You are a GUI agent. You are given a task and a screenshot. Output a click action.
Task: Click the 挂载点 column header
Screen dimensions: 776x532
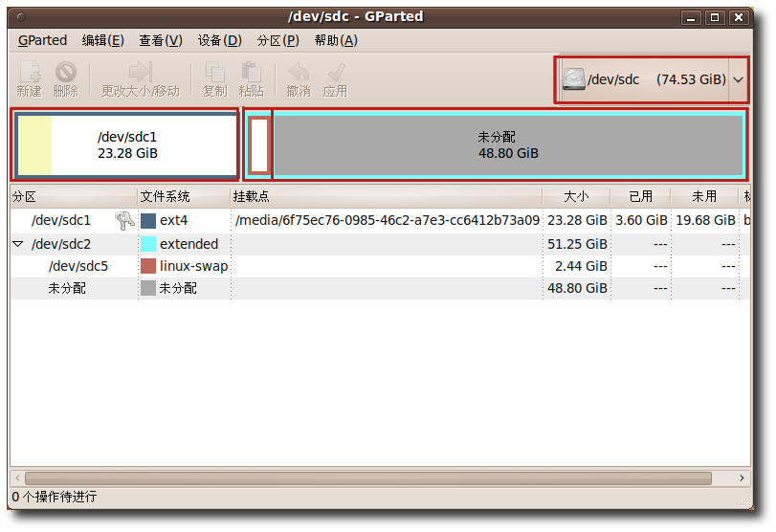(x=386, y=196)
